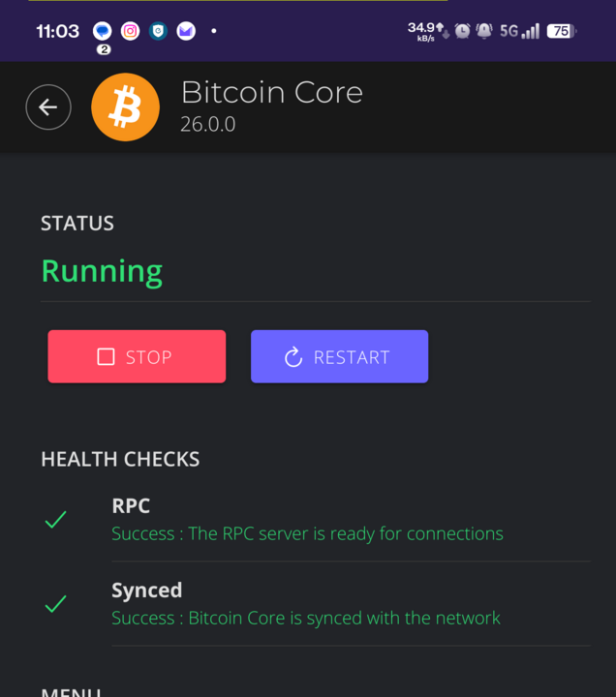Tap the back arrow button
The width and height of the screenshot is (616, 697).
[x=48, y=107]
